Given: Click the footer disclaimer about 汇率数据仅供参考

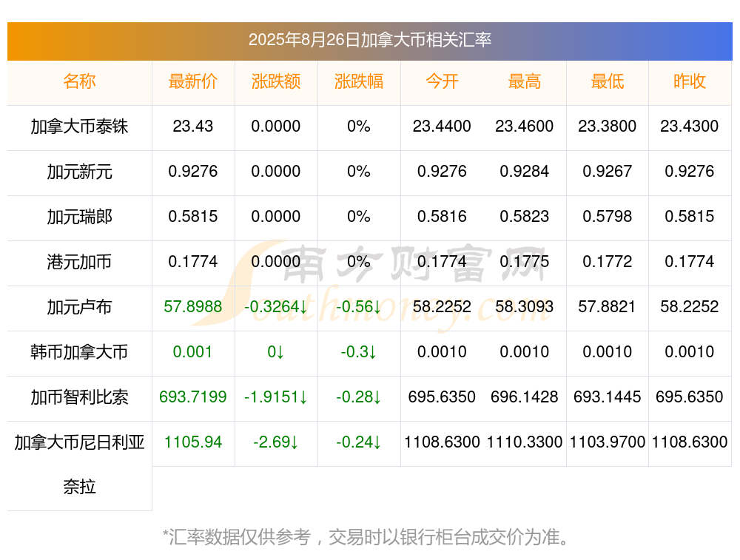Looking at the screenshot, I should coord(367,537).
